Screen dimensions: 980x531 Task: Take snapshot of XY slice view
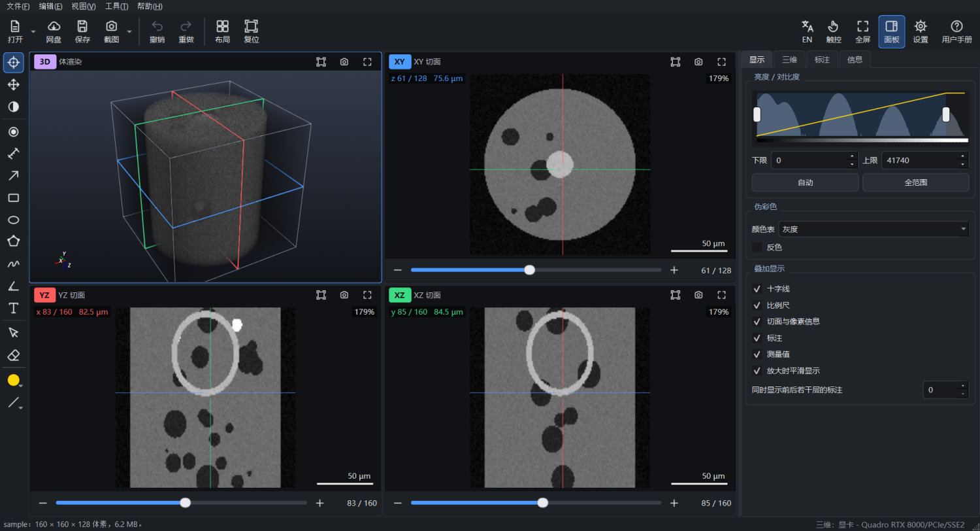tap(698, 61)
